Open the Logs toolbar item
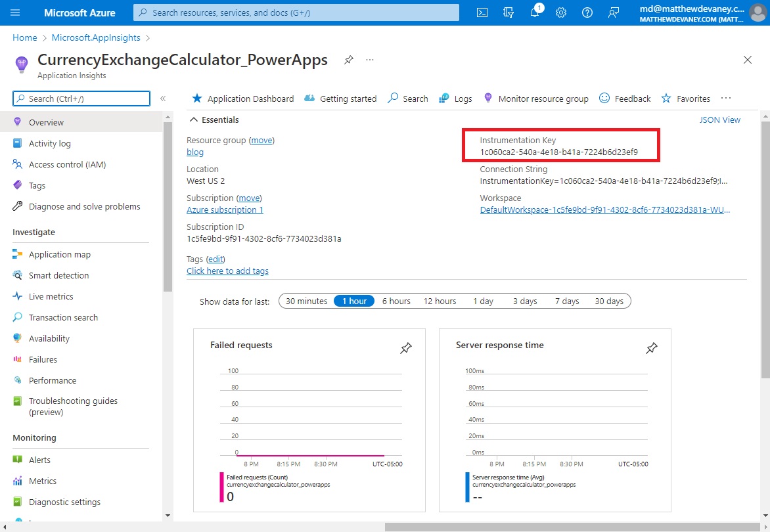The width and height of the screenshot is (770, 532). tap(463, 99)
